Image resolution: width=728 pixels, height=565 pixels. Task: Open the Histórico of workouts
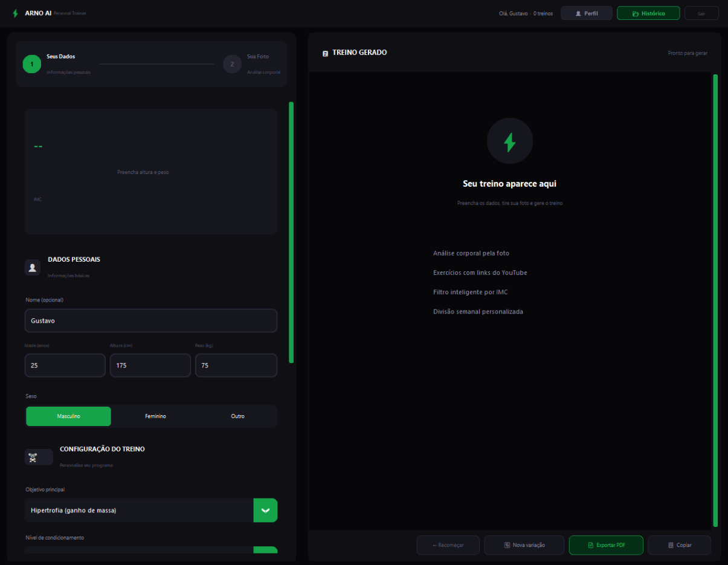pos(648,13)
